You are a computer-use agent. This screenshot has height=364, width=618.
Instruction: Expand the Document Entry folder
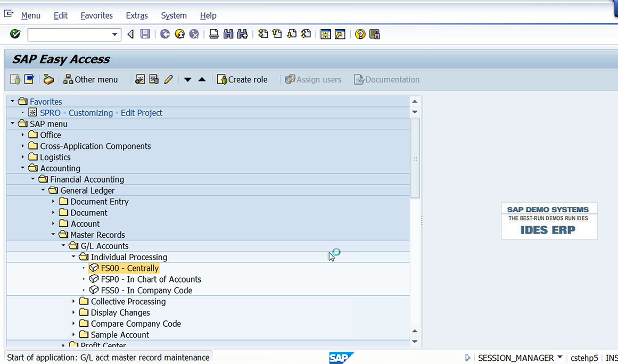point(53,201)
